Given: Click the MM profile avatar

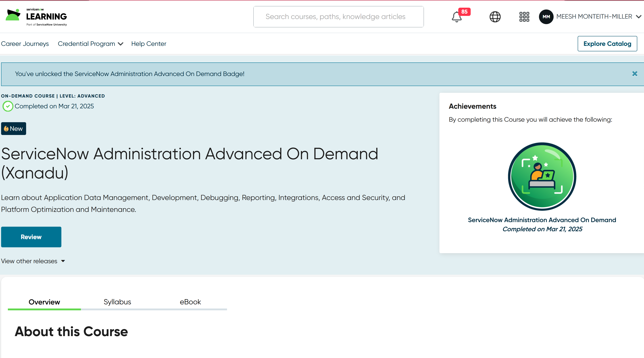Looking at the screenshot, I should coord(546,17).
